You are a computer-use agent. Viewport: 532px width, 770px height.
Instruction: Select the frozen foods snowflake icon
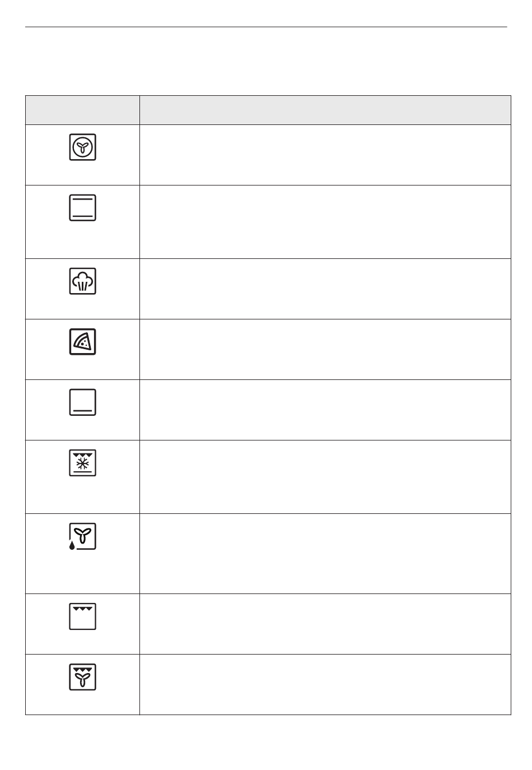83,463
